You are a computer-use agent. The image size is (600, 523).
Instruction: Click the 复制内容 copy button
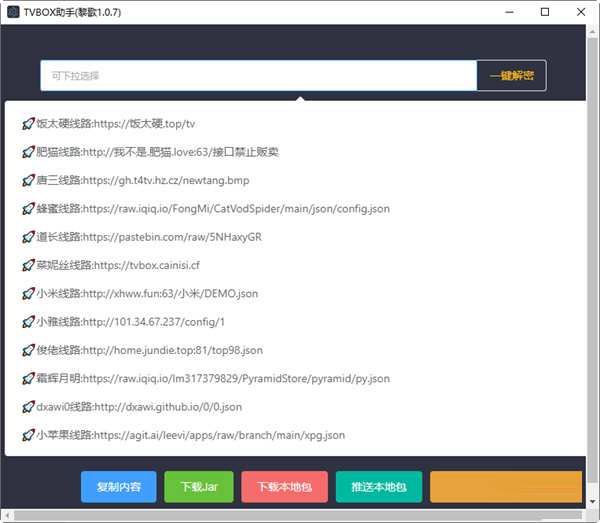119,487
